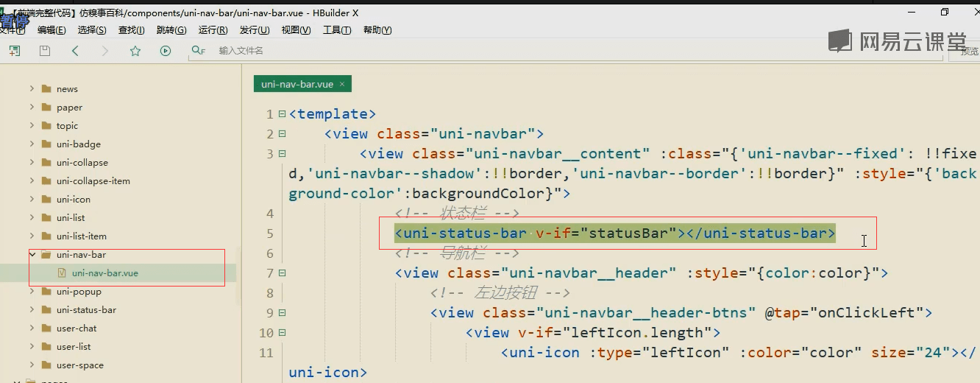Click the 状态栏 comment on line 4
Viewport: 980px width, 383px height.
coord(457,214)
